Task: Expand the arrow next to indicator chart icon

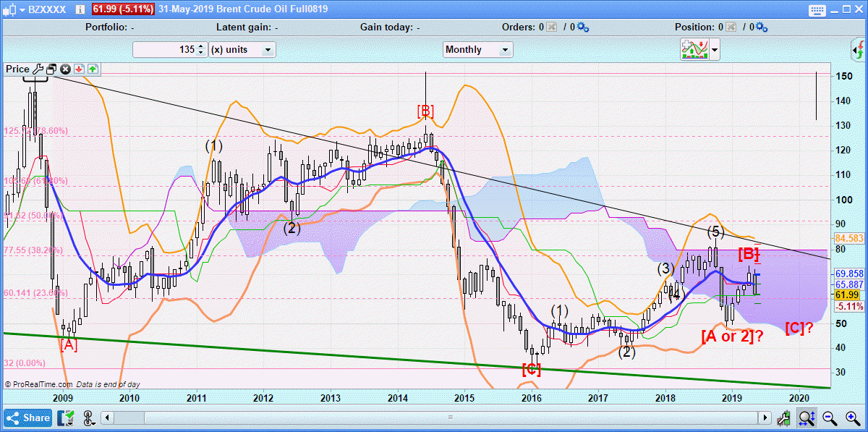Action: click(715, 49)
